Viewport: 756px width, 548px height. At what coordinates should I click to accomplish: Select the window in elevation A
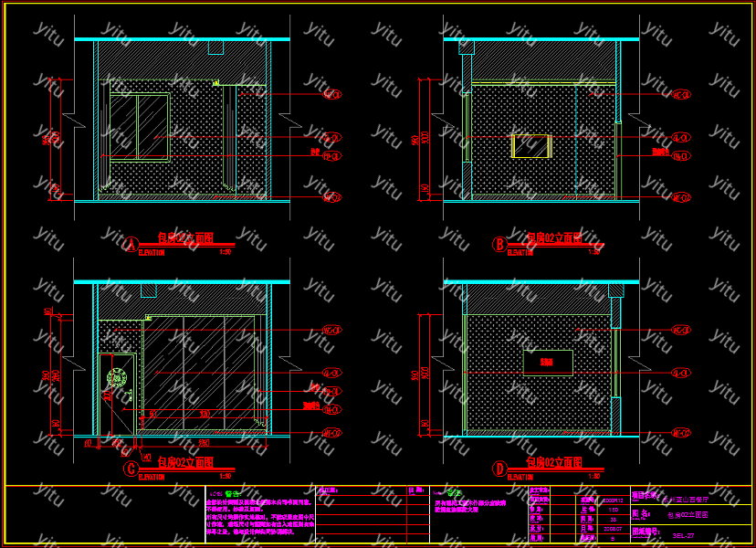[139, 126]
